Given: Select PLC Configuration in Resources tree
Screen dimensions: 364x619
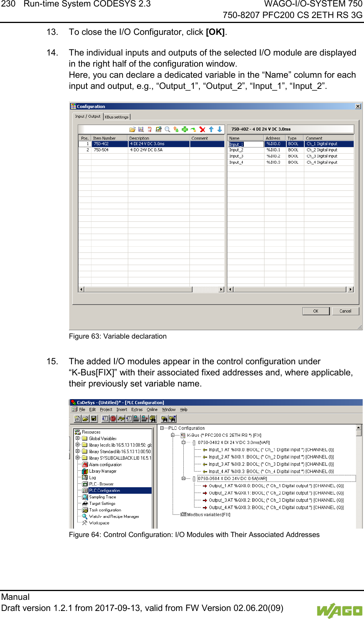Looking at the screenshot, I should click(104, 490).
